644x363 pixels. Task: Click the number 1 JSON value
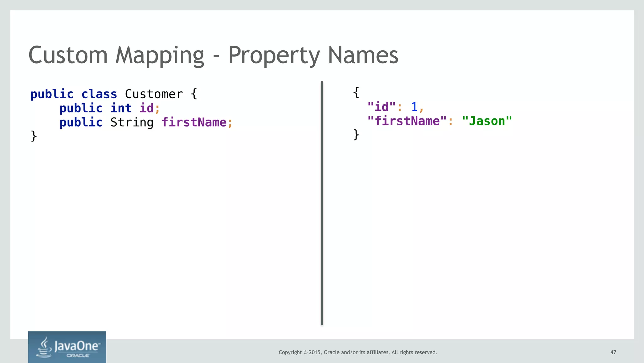pos(414,107)
